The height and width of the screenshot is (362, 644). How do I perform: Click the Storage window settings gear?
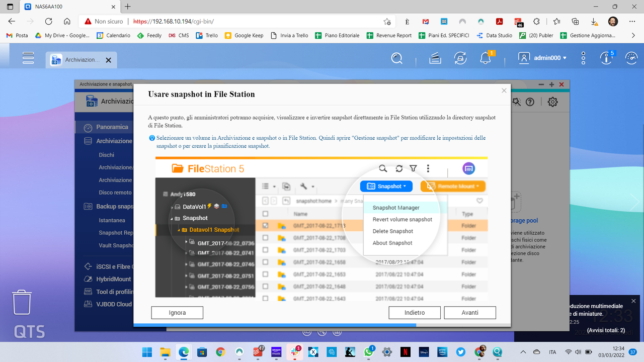[552, 102]
